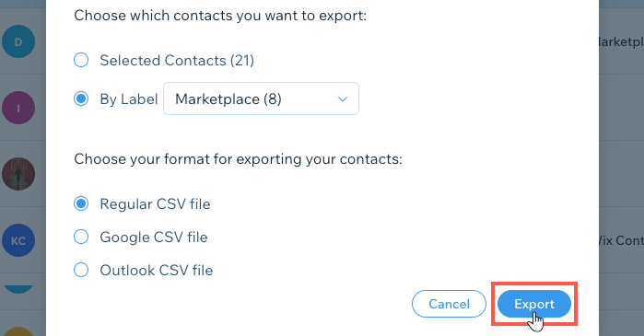Image resolution: width=644 pixels, height=336 pixels.
Task: Open the KC contact avatar
Action: pyautogui.click(x=18, y=240)
